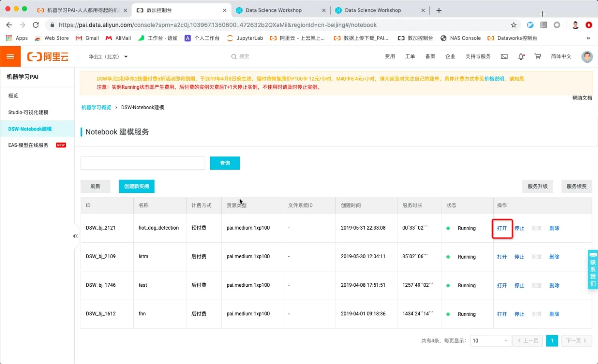The image size is (598, 364).
Task: Open the Gmail bookmark
Action: 87,38
